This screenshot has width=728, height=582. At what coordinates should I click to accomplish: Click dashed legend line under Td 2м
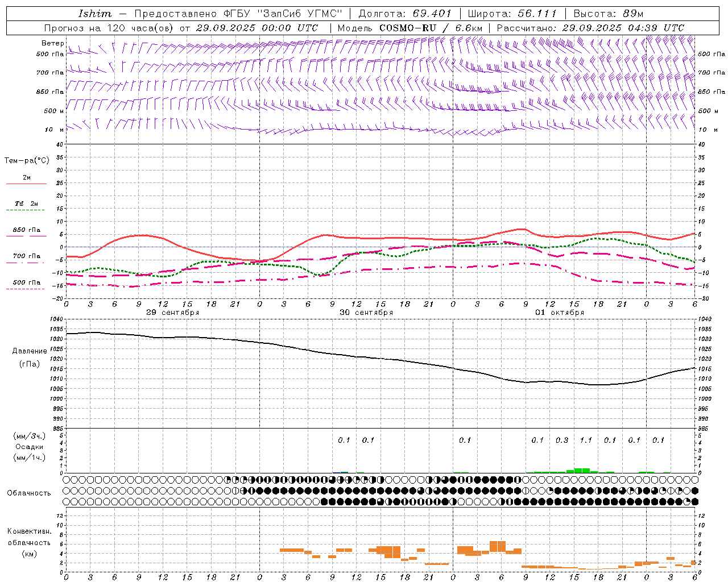tap(26, 210)
